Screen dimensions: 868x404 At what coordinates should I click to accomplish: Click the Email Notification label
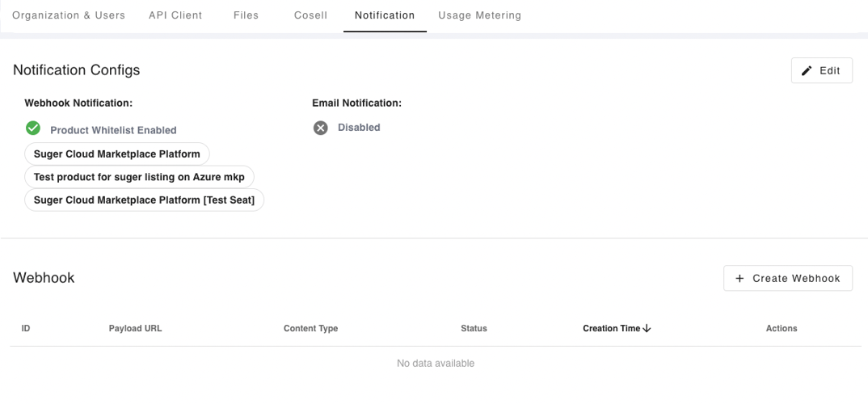357,103
